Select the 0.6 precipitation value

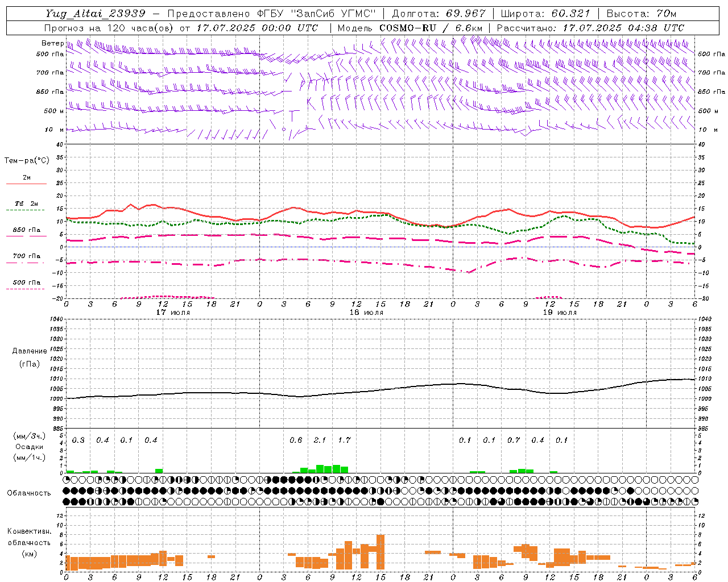(296, 440)
